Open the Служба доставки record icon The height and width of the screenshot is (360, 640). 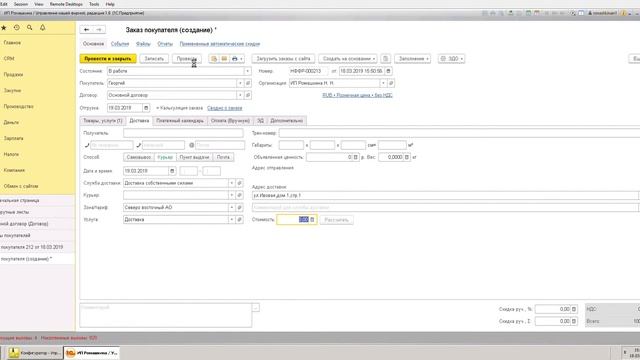point(240,183)
